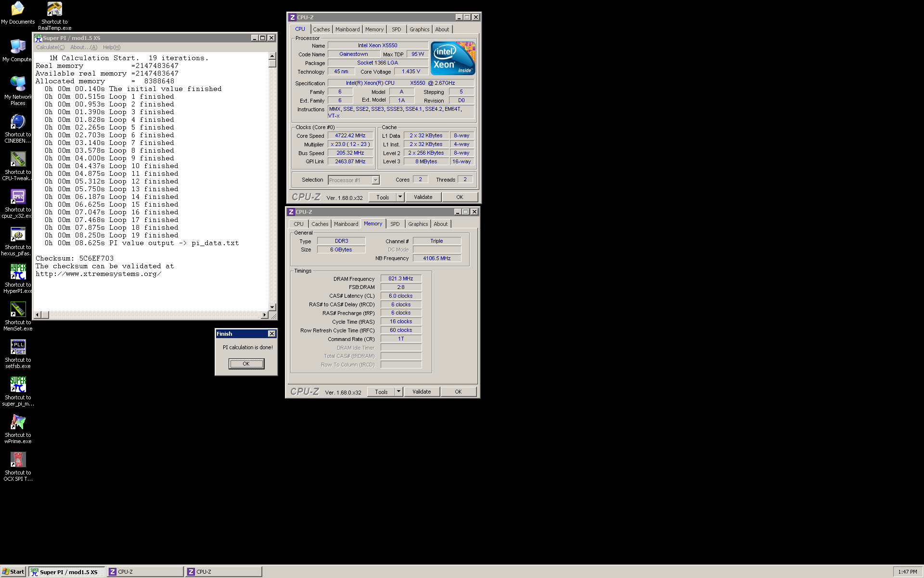Screen dimensions: 924x578
Task: Open My Documents desktop icon
Action: tap(18, 13)
